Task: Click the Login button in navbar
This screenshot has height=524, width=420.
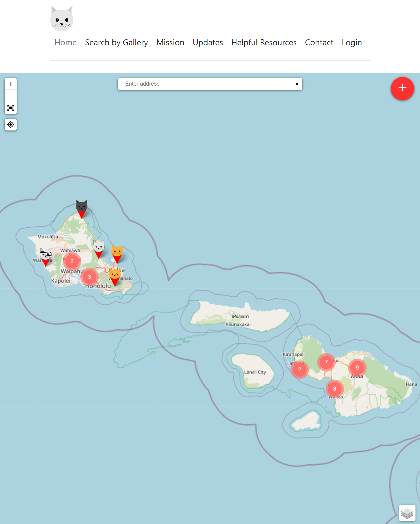Action: [352, 42]
